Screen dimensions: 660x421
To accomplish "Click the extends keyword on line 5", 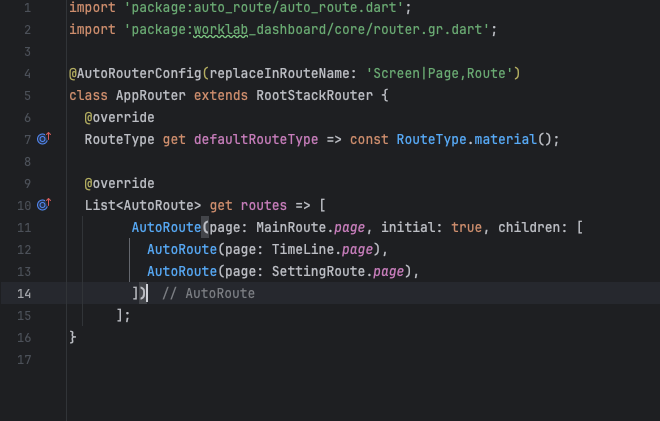I will pos(221,96).
